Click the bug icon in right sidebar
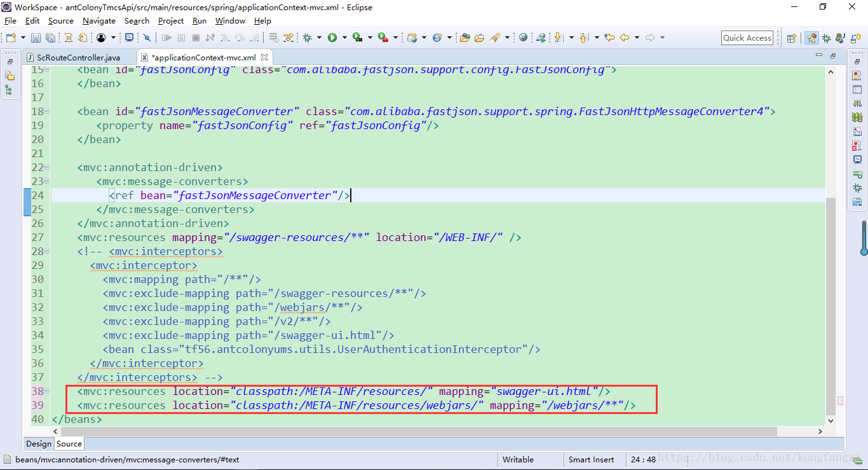The image size is (868, 470). (858, 188)
